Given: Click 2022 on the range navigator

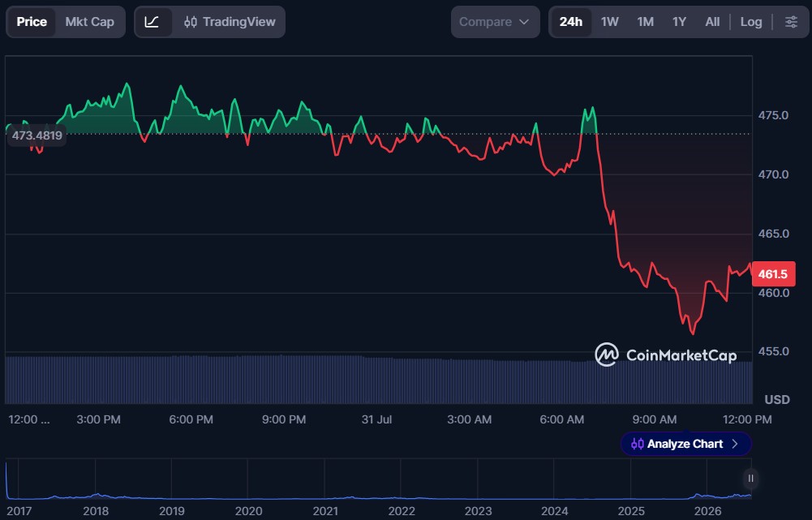Looking at the screenshot, I should tap(402, 511).
